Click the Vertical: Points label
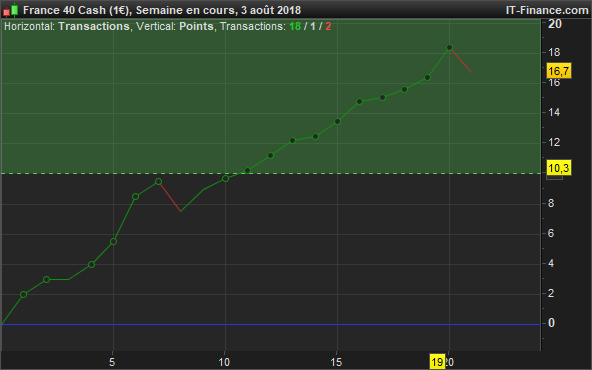Viewport: 592px width, 370px height. pos(174,26)
